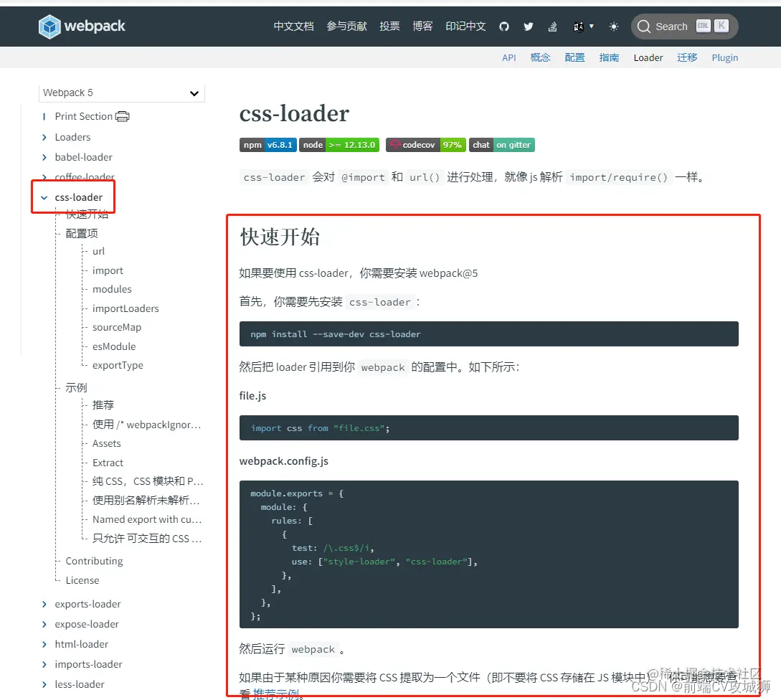
Task: Go to License in sidebar
Action: point(82,580)
